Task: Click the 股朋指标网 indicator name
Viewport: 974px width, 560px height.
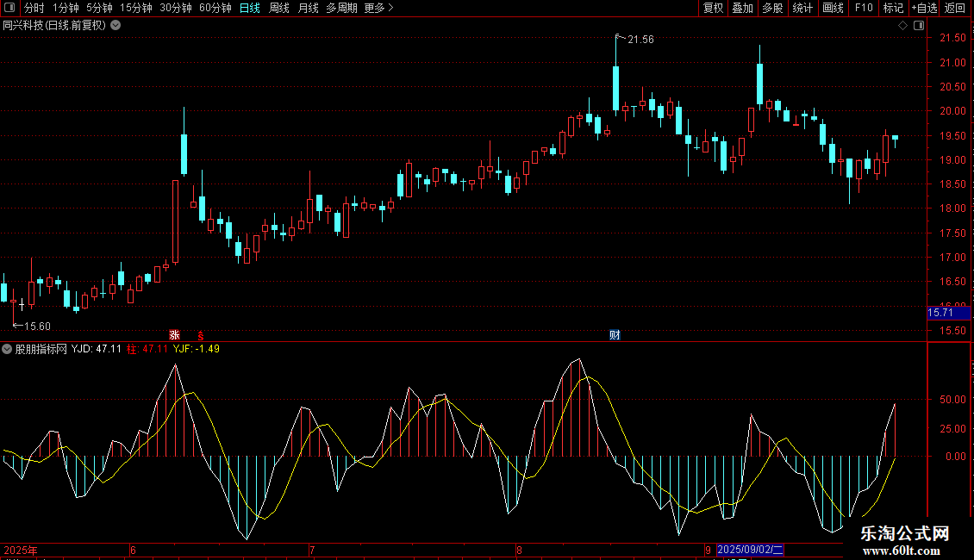Action: click(x=41, y=349)
